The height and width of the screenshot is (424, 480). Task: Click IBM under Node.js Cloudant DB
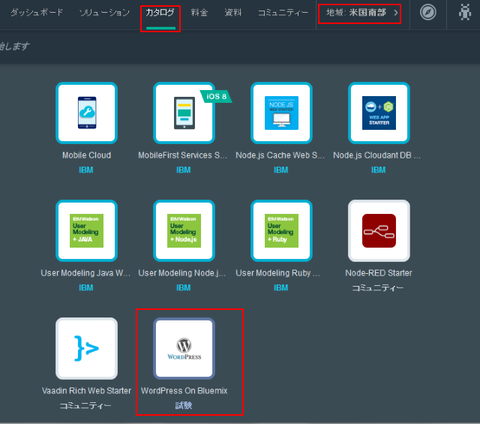tap(378, 170)
